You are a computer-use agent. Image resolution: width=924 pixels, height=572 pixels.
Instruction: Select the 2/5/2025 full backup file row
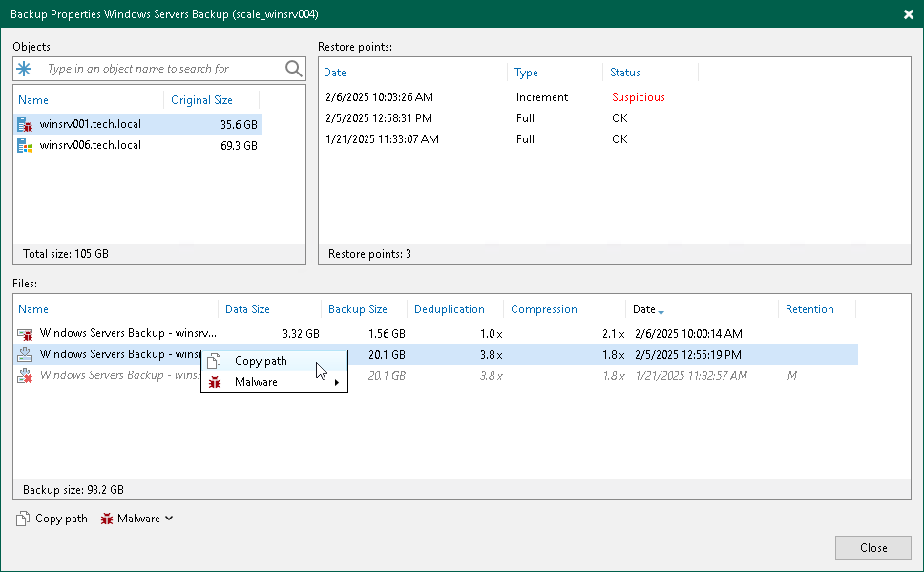coord(573,354)
